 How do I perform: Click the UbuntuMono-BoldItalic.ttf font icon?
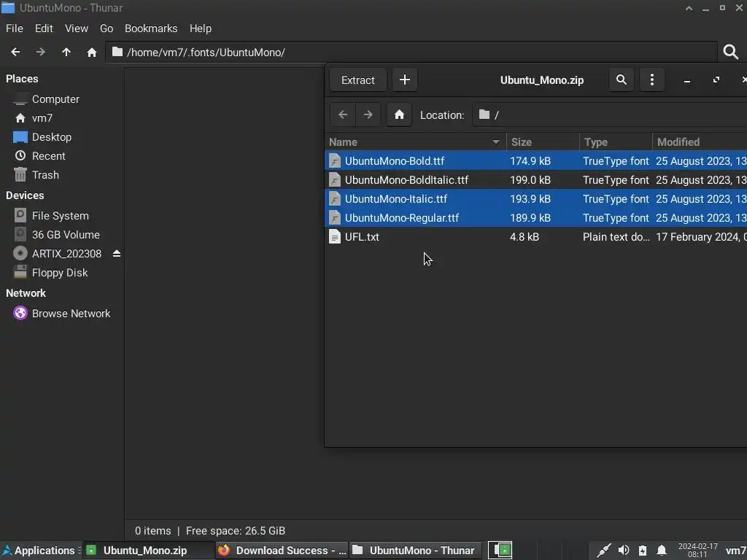[x=334, y=180]
